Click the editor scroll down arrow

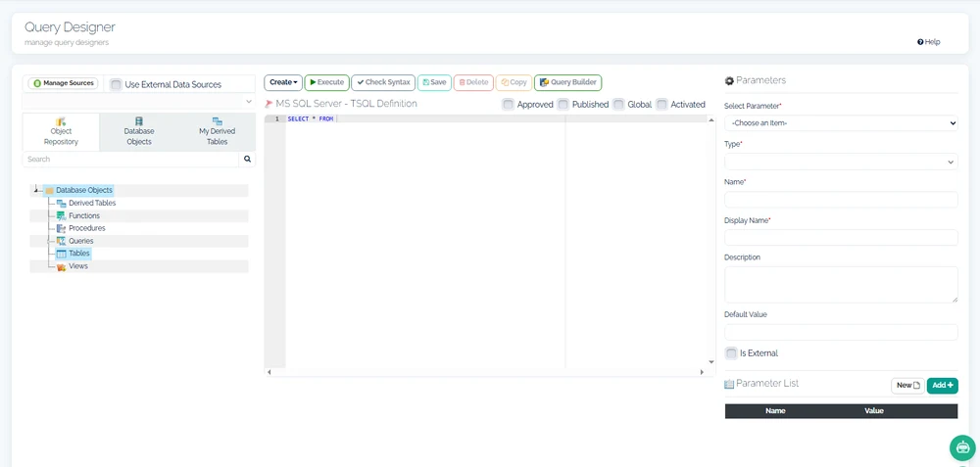[711, 362]
